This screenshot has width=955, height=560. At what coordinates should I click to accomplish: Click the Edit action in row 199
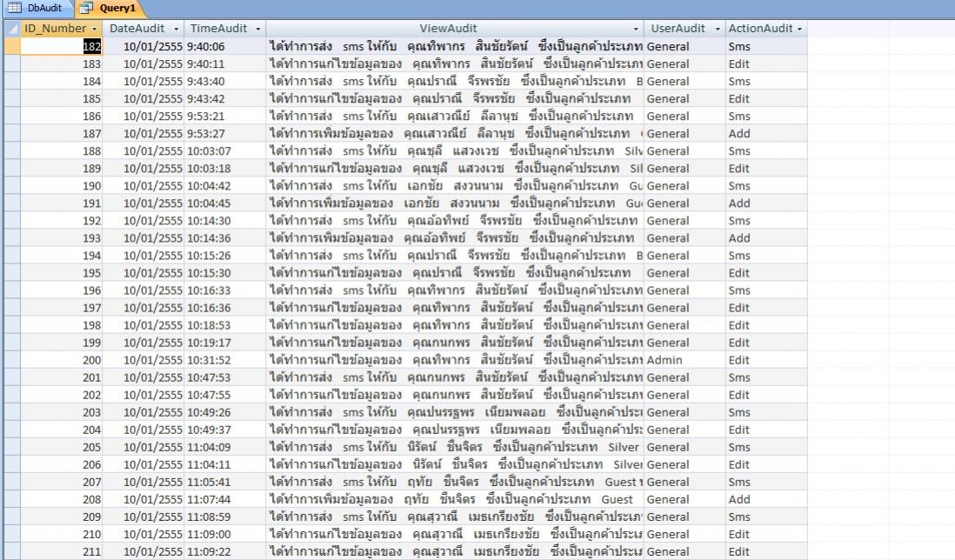coord(766,343)
